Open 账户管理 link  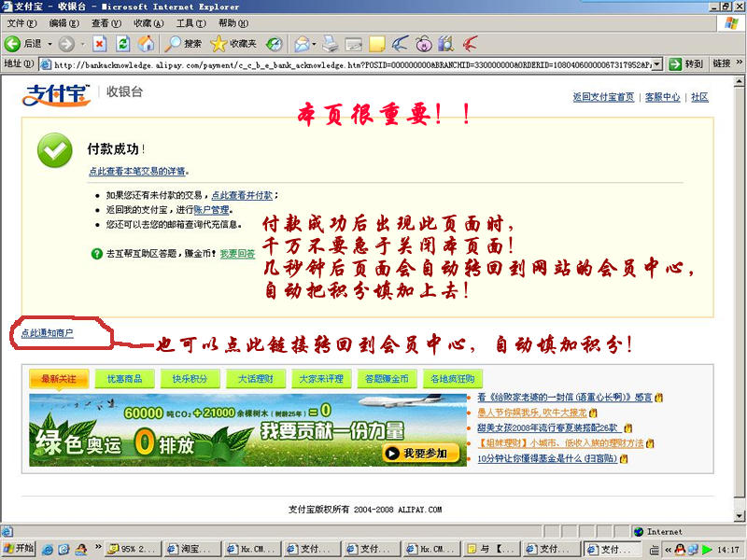tap(212, 210)
